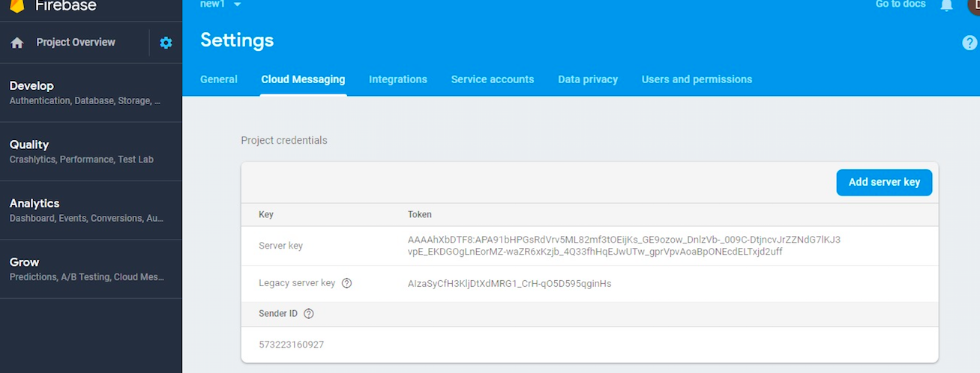Select the Server key token text
980x373 pixels.
coord(624,246)
